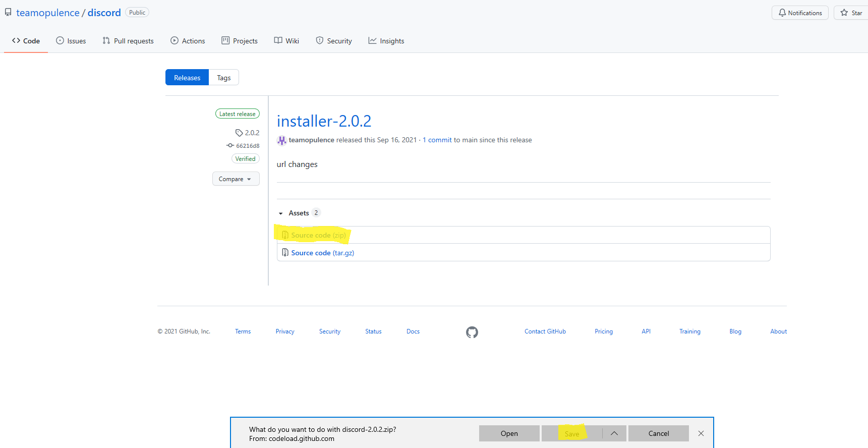Download Source code (tar.gz)
Viewport: 868px width, 448px height.
click(x=322, y=253)
